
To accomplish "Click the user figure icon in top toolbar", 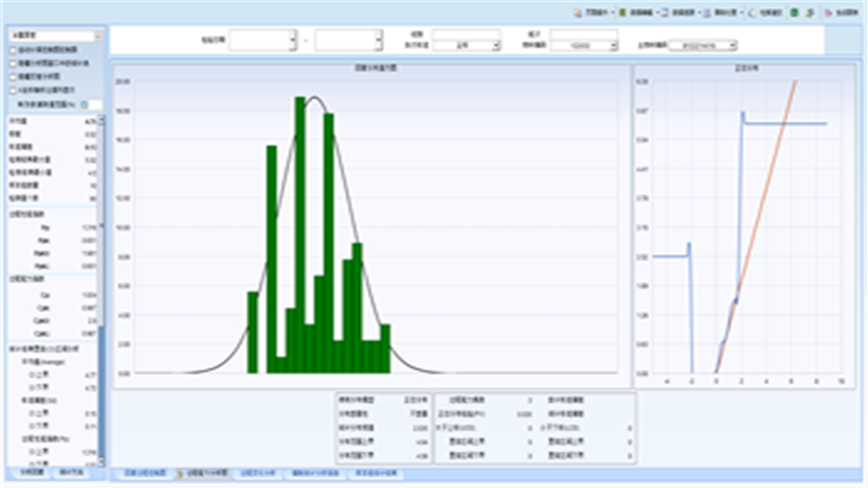I will pos(810,13).
